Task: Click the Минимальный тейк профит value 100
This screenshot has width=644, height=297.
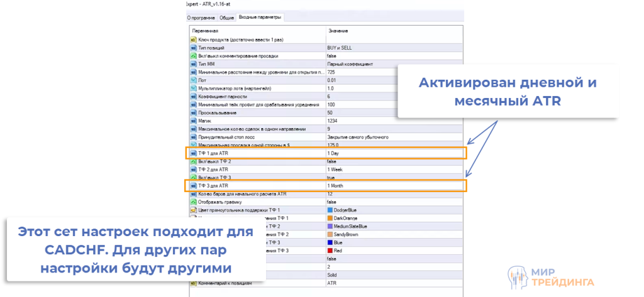Action: [x=331, y=105]
